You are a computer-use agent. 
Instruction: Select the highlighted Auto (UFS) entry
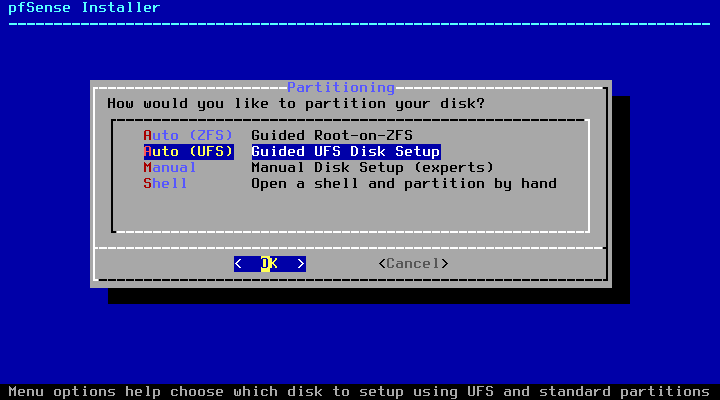pos(188,151)
